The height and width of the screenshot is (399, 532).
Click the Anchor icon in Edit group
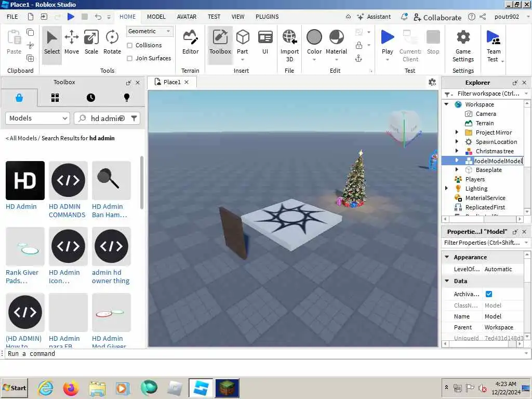(x=358, y=58)
